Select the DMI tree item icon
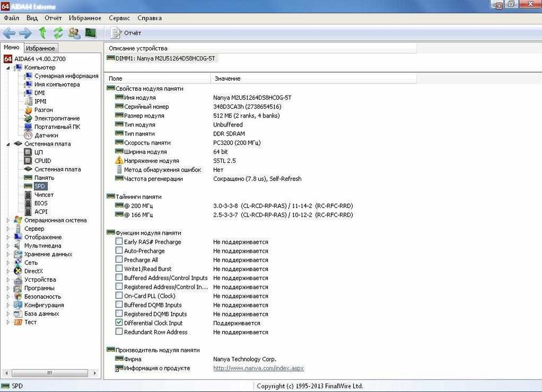 coord(28,92)
